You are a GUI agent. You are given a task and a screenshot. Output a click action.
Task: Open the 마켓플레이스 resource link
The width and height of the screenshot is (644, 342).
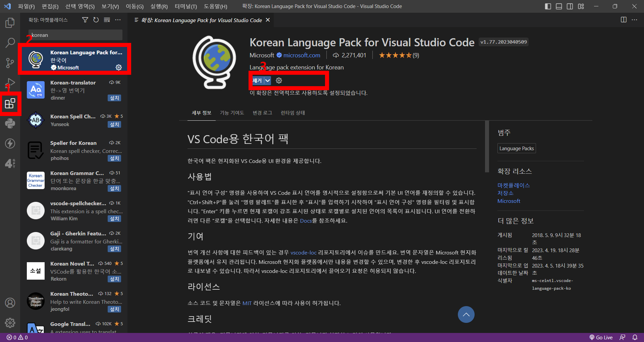[514, 185]
